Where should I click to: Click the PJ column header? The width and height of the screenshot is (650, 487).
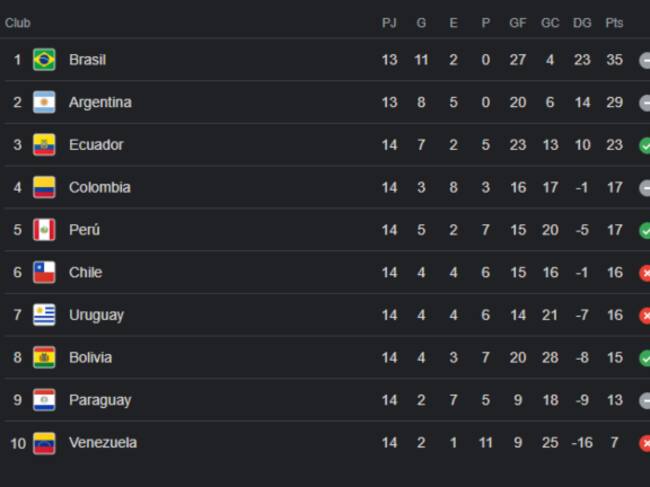click(x=389, y=23)
